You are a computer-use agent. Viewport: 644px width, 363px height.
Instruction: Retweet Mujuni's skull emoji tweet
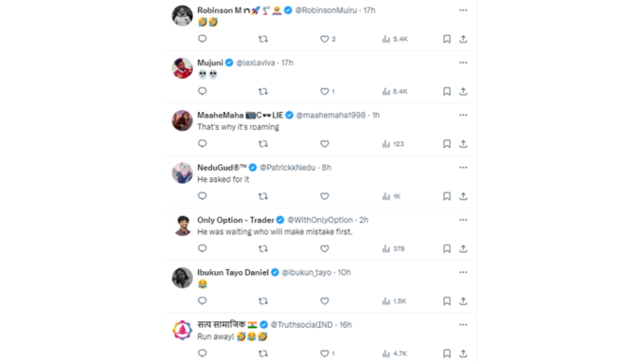click(x=263, y=91)
